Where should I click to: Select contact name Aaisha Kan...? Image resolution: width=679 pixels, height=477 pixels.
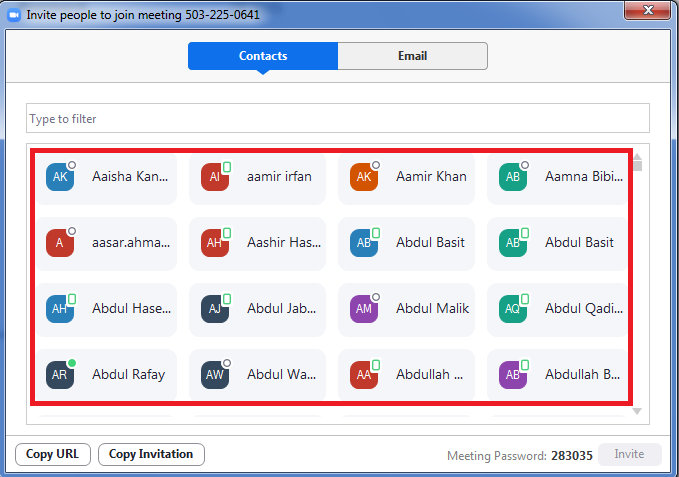click(x=130, y=177)
